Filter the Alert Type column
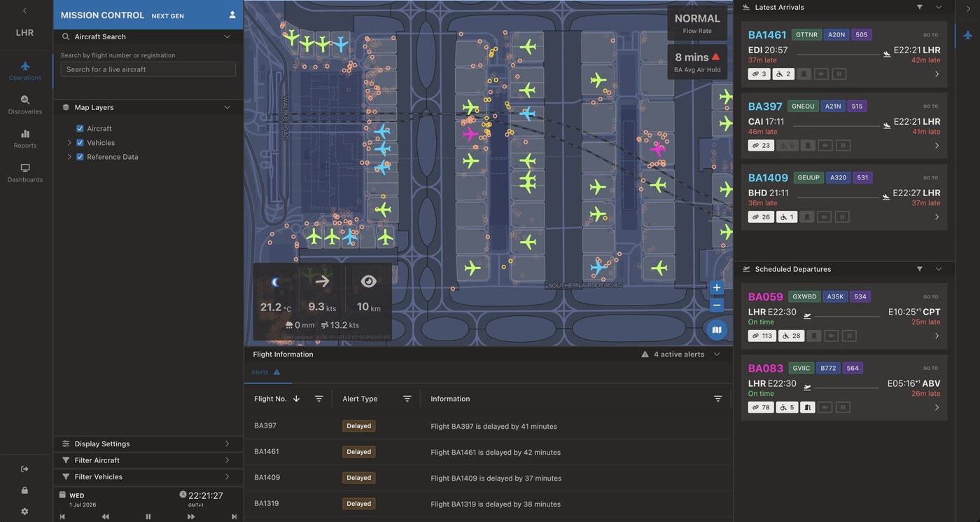 407,399
